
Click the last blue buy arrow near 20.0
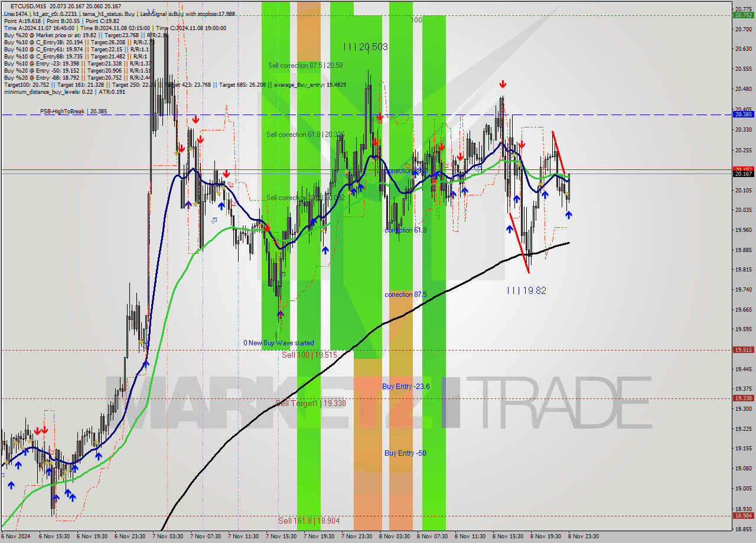coord(568,215)
